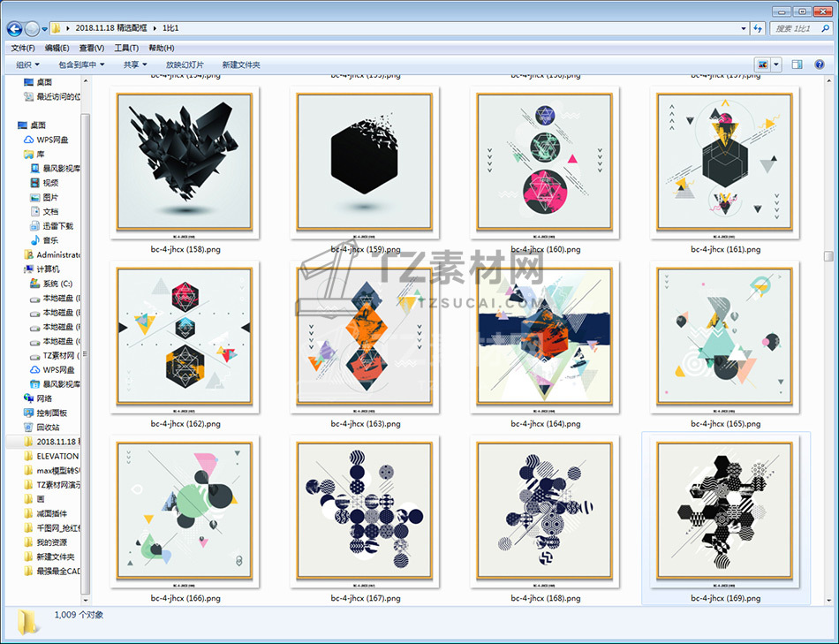This screenshot has width=839, height=644.
Task: Open the 文档 library
Action: [44, 211]
